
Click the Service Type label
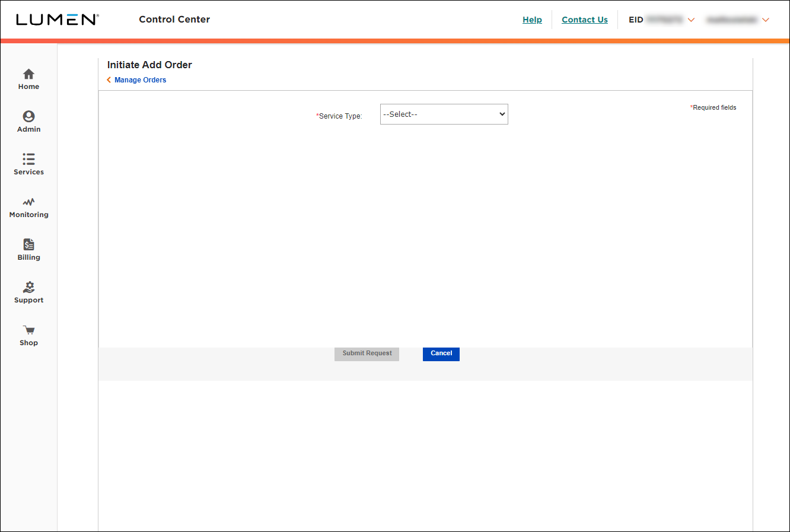point(339,116)
